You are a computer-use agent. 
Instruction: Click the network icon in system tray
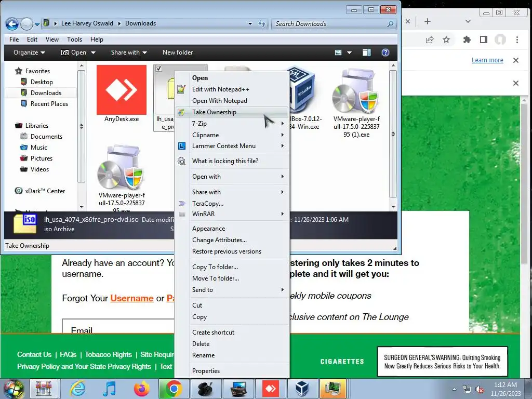coord(467,390)
